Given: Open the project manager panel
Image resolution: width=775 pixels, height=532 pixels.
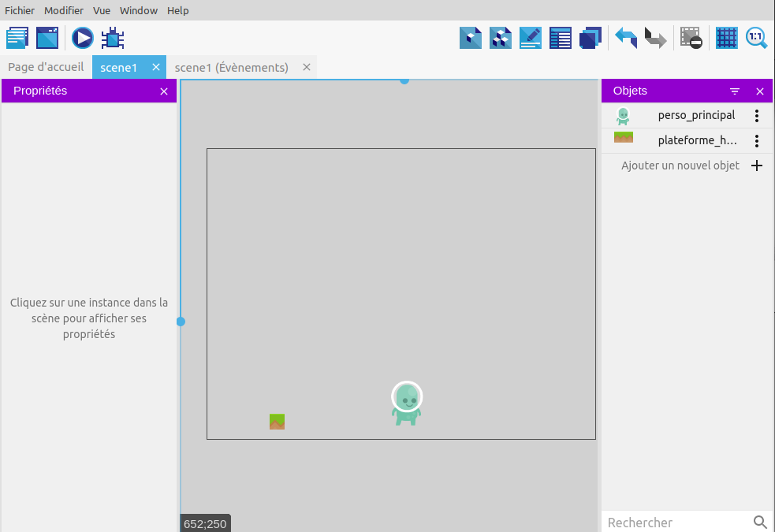Looking at the screenshot, I should pyautogui.click(x=17, y=38).
